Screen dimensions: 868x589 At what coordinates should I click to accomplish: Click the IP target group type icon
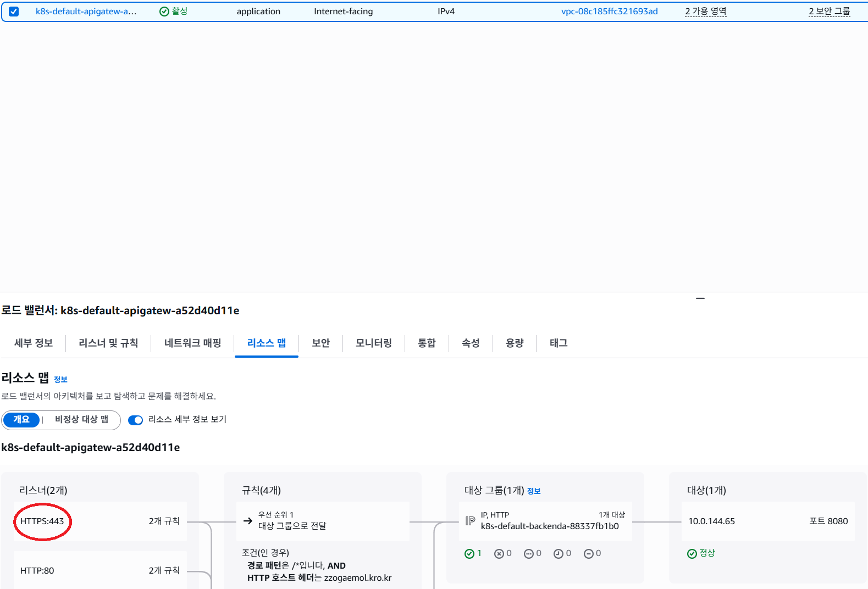470,521
